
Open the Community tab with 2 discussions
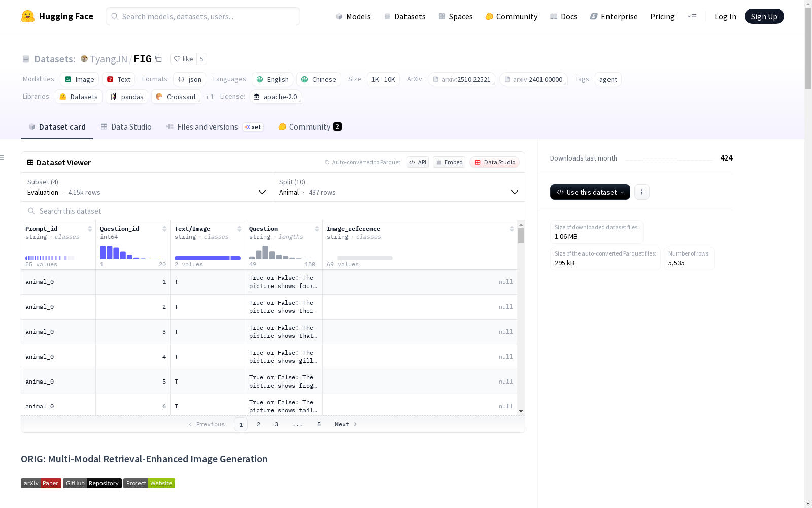[310, 127]
